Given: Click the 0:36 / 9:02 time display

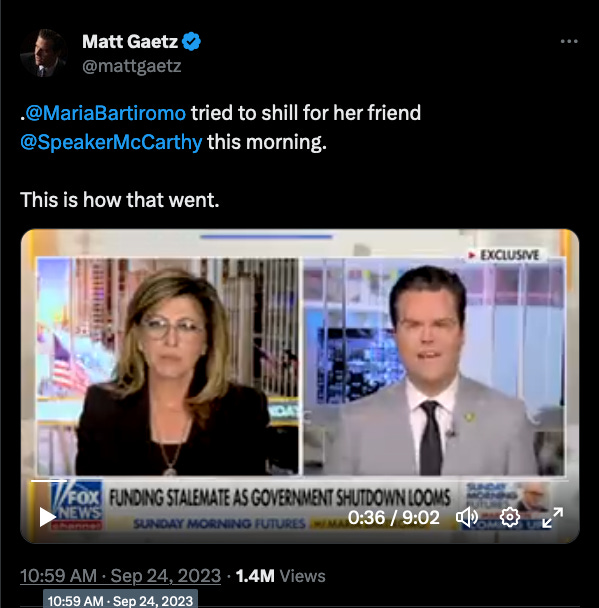Looking at the screenshot, I should pyautogui.click(x=394, y=518).
